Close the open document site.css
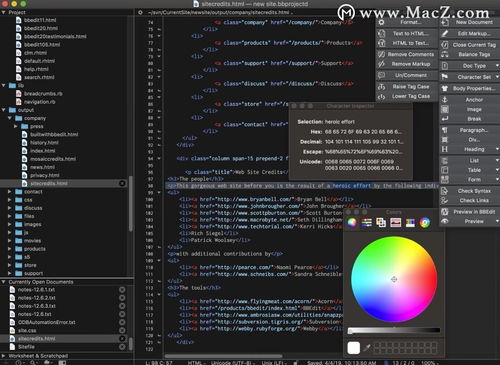This screenshot has width=500, height=365. [122, 330]
